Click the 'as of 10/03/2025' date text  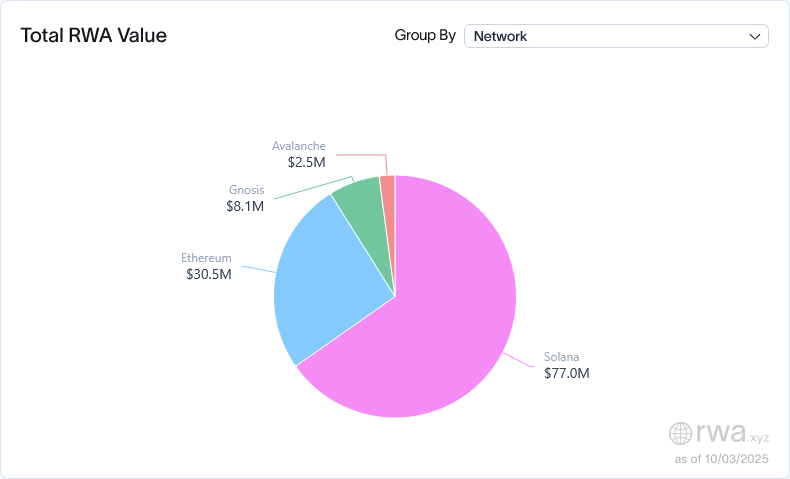(x=724, y=459)
